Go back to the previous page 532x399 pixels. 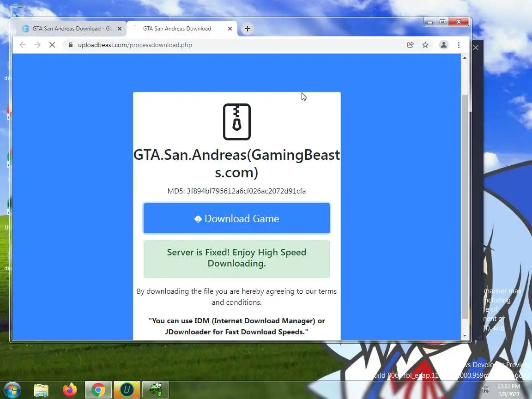[x=22, y=45]
